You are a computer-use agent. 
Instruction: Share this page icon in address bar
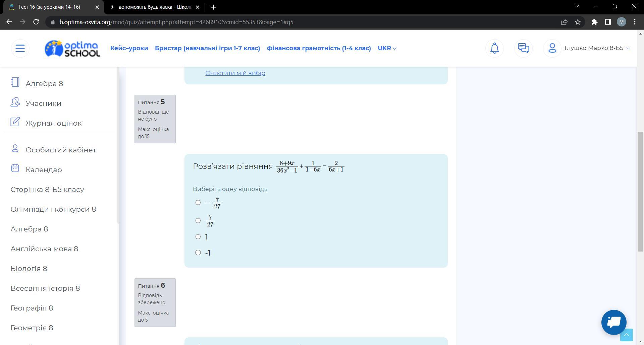[564, 22]
